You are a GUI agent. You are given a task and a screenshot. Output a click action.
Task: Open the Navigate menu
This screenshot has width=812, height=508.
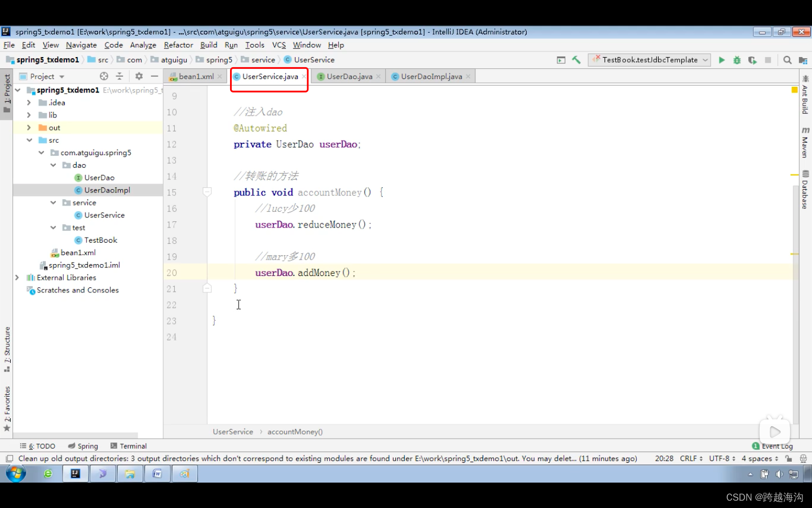pos(81,45)
